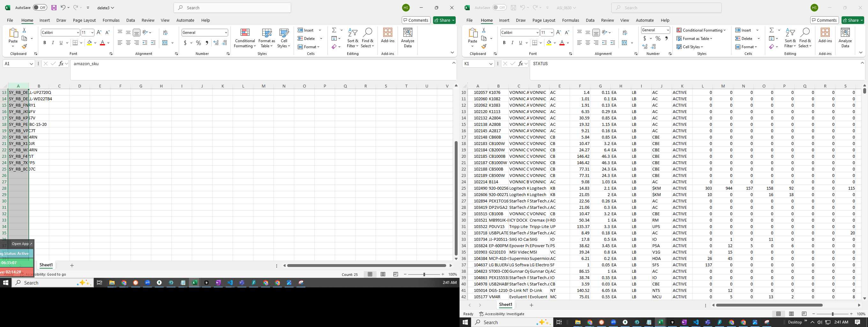Expand Name Box dropdown showing A1

(31, 64)
